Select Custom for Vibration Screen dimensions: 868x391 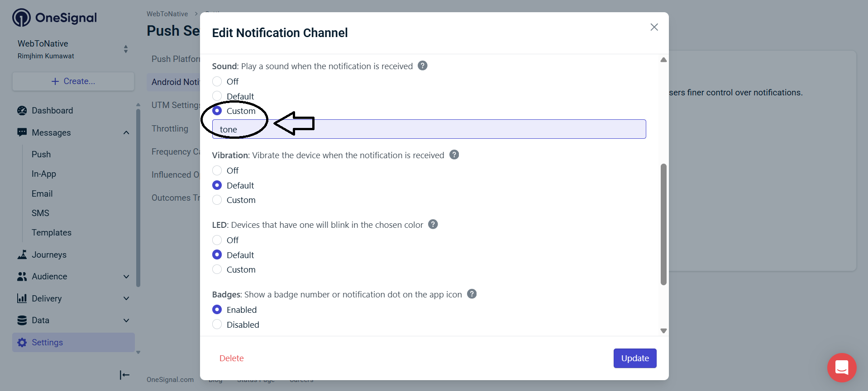pyautogui.click(x=217, y=200)
